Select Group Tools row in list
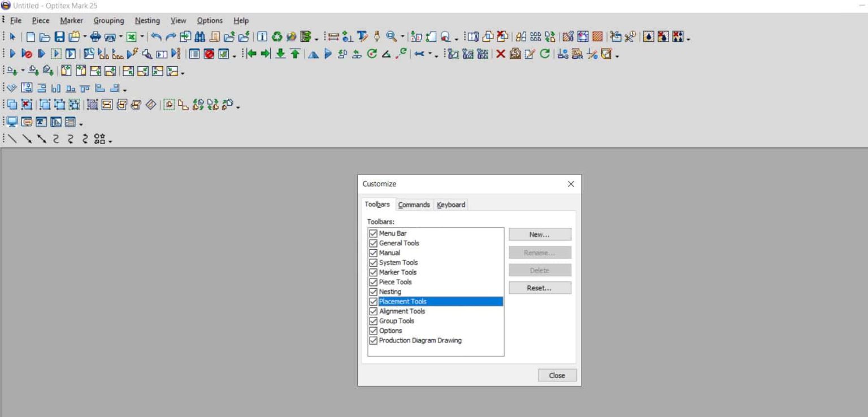The height and width of the screenshot is (417, 868). pos(435,321)
